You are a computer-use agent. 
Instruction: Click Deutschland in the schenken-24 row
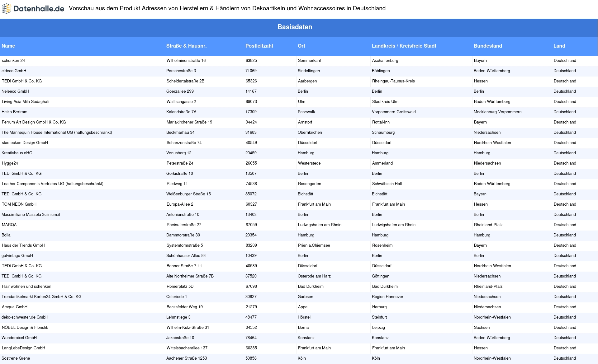(565, 61)
